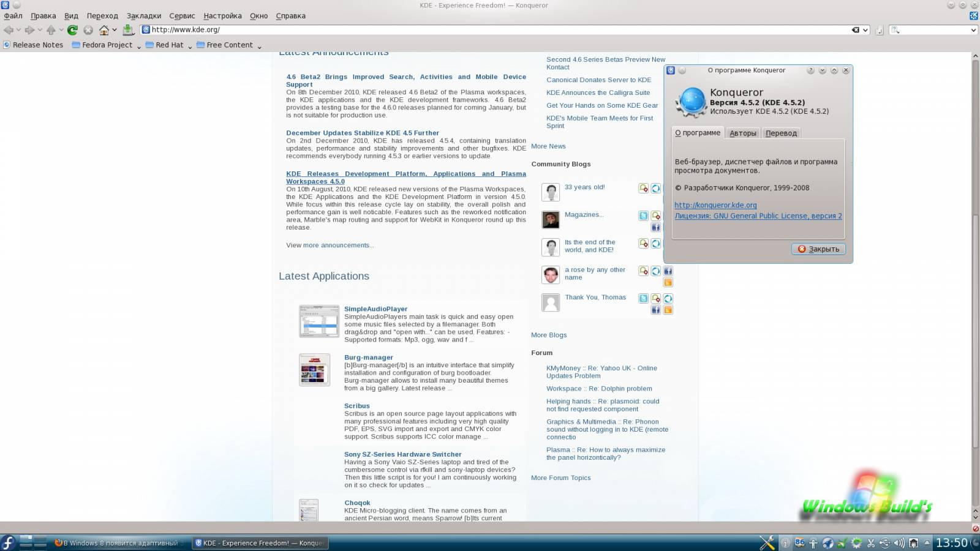Open the Закладки menu
The image size is (980, 551).
click(x=144, y=16)
